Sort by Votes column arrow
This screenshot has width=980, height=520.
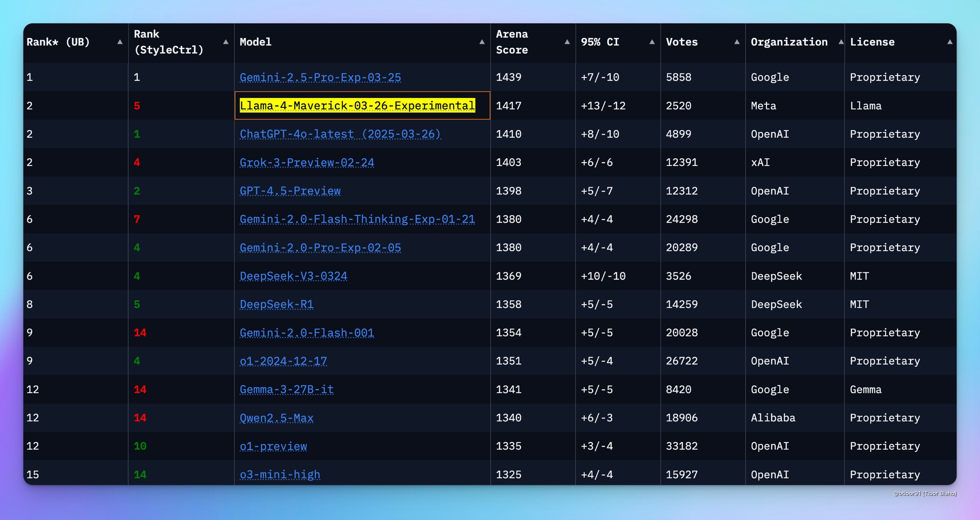tap(737, 42)
